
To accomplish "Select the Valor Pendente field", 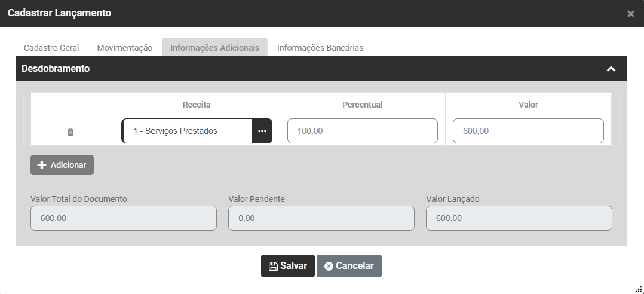I will click(321, 219).
